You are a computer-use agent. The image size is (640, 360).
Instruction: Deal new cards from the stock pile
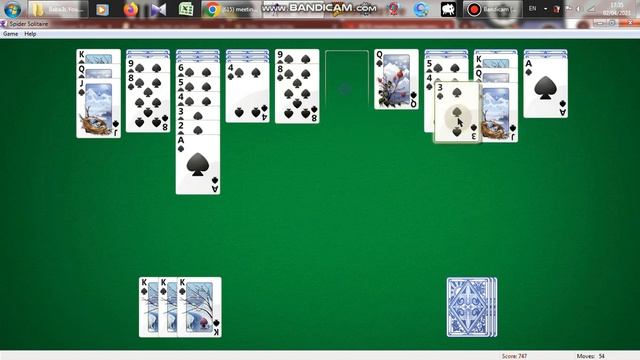click(x=472, y=307)
